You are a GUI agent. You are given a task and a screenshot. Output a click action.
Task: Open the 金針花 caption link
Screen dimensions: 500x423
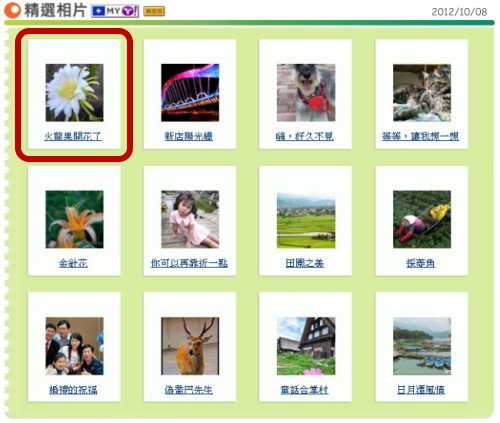73,263
